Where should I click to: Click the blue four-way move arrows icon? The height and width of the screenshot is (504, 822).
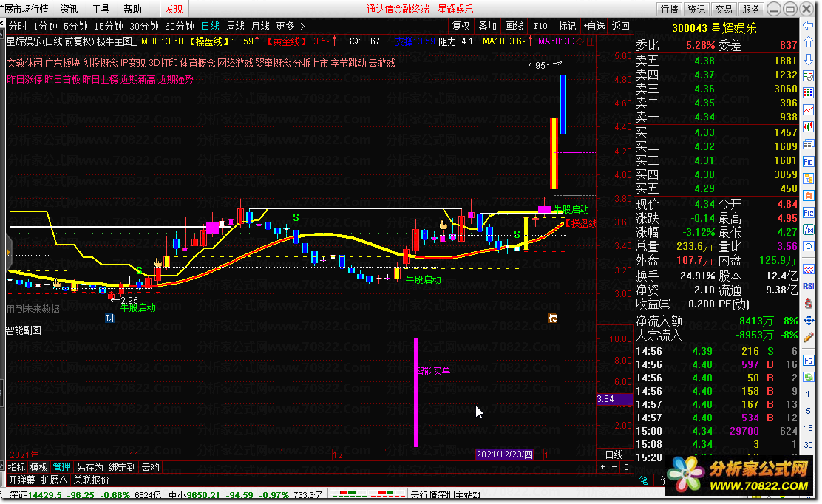pyautogui.click(x=808, y=321)
